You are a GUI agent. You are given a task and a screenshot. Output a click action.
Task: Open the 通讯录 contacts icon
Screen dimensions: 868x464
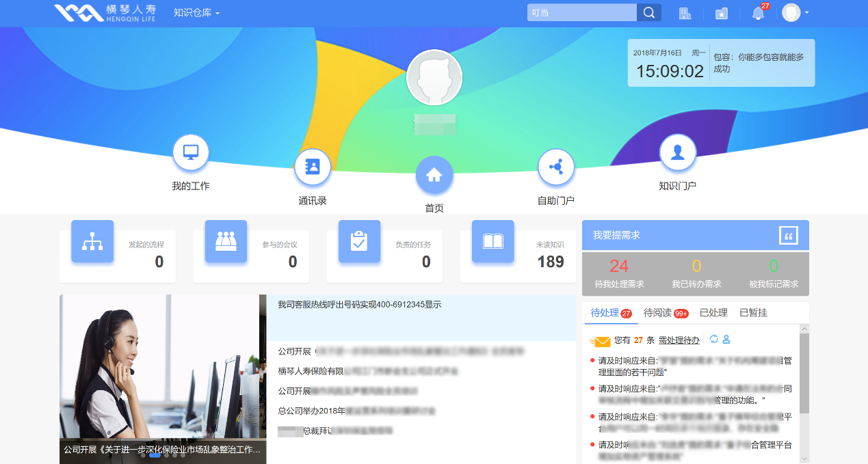313,167
